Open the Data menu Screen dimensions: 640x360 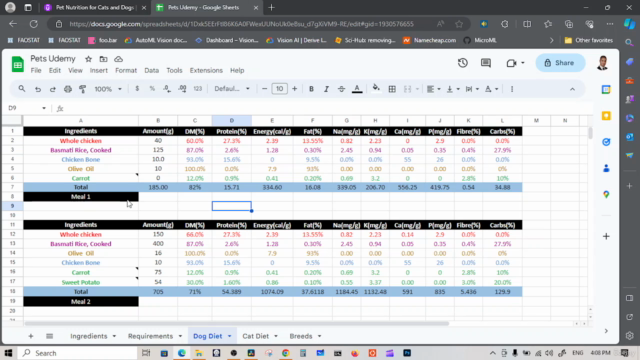pyautogui.click(x=151, y=70)
